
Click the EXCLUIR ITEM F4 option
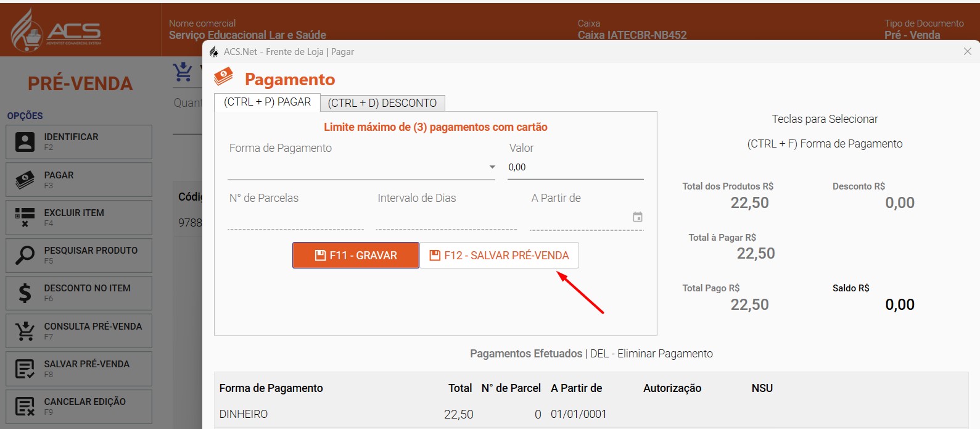click(x=79, y=217)
